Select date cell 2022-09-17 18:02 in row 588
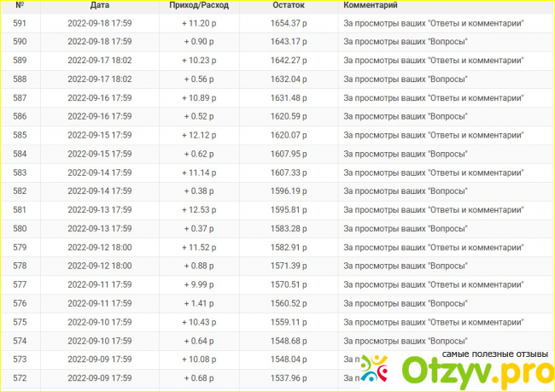The image size is (555, 392). point(99,79)
